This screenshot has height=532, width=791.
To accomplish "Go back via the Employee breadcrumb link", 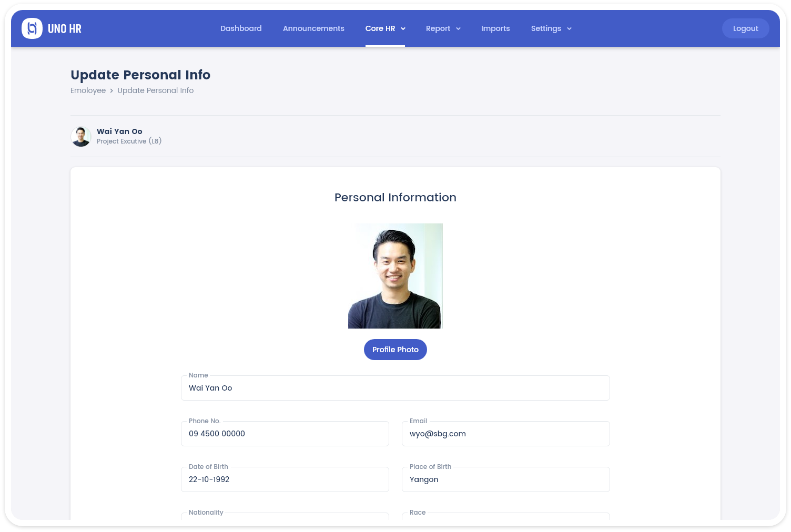I will click(88, 90).
